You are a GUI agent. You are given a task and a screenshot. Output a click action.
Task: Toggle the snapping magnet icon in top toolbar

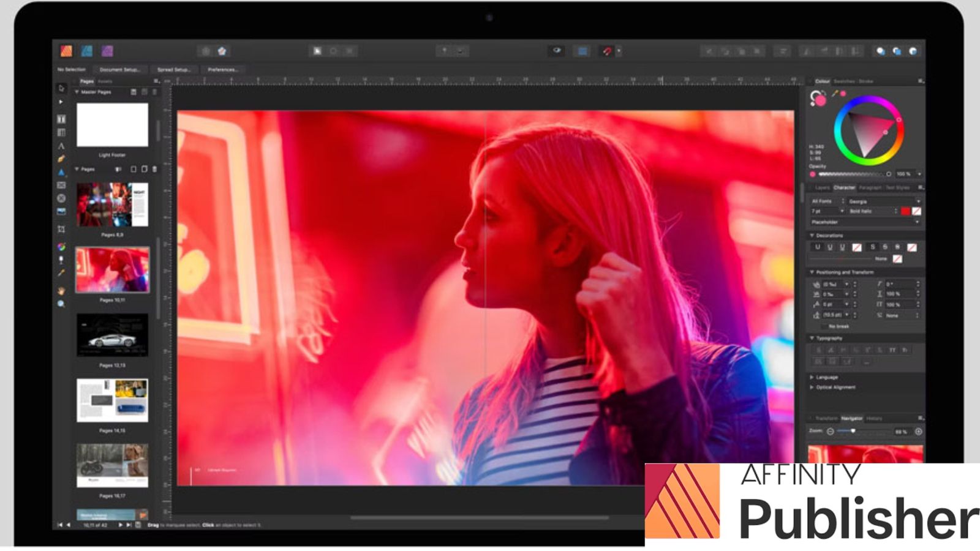(x=608, y=51)
